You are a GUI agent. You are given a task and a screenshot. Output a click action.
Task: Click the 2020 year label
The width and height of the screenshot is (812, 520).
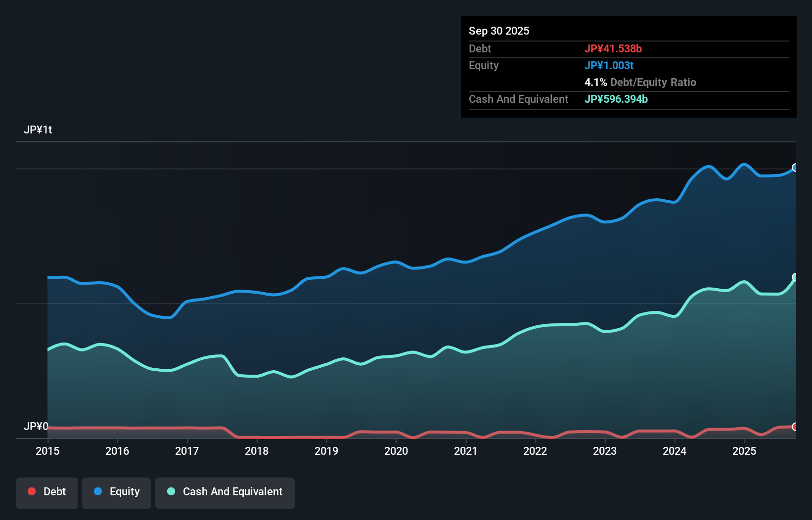click(396, 451)
